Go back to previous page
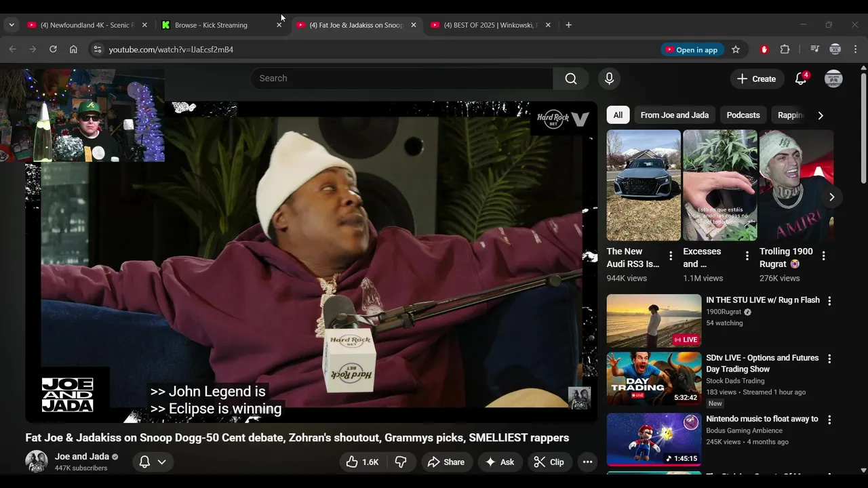This screenshot has width=868, height=488. click(12, 49)
